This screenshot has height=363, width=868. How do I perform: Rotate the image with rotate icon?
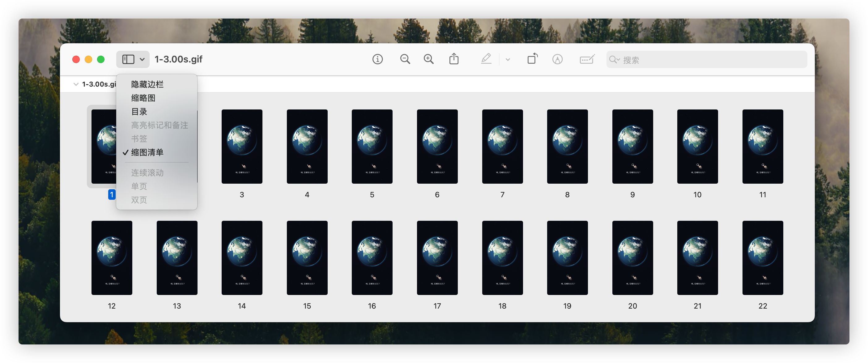532,59
